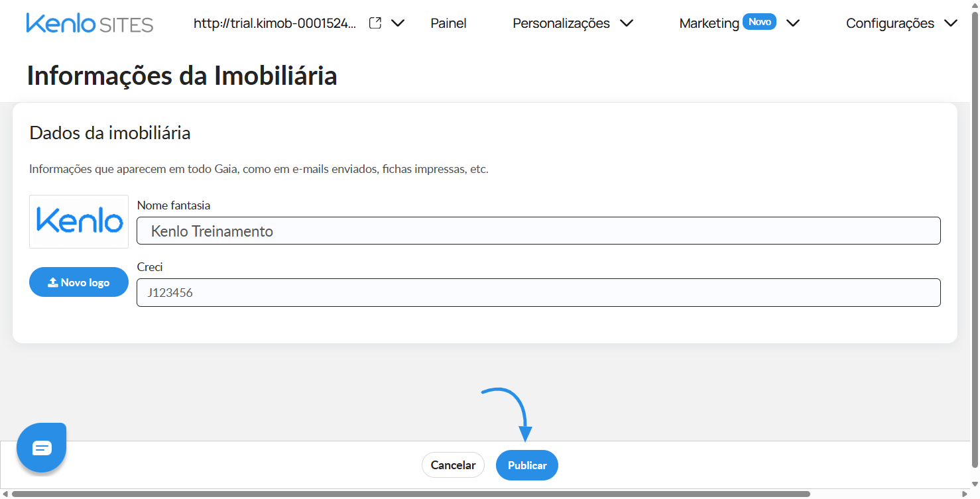The width and height of the screenshot is (980, 499).
Task: Click the Kenlo Sites logo
Action: [x=90, y=23]
